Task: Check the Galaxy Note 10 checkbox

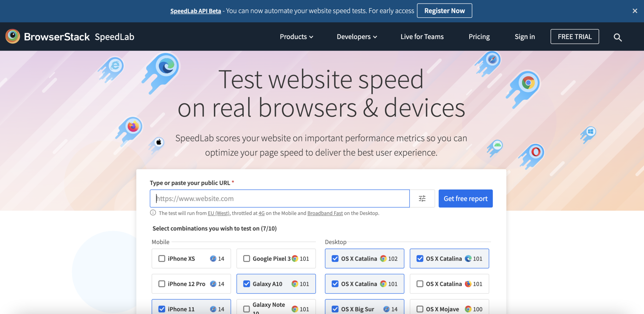Action: pos(247,309)
